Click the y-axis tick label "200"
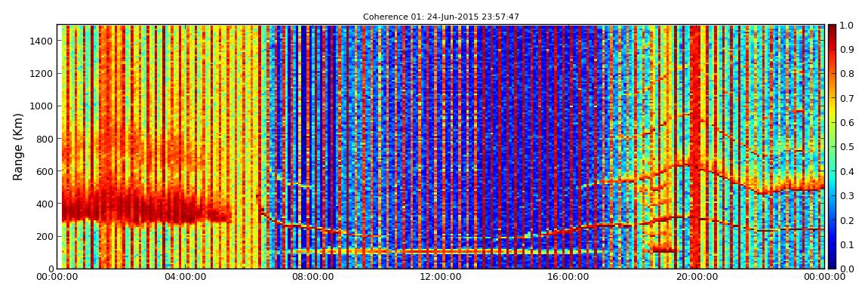This screenshot has height=307, width=868. (45, 236)
